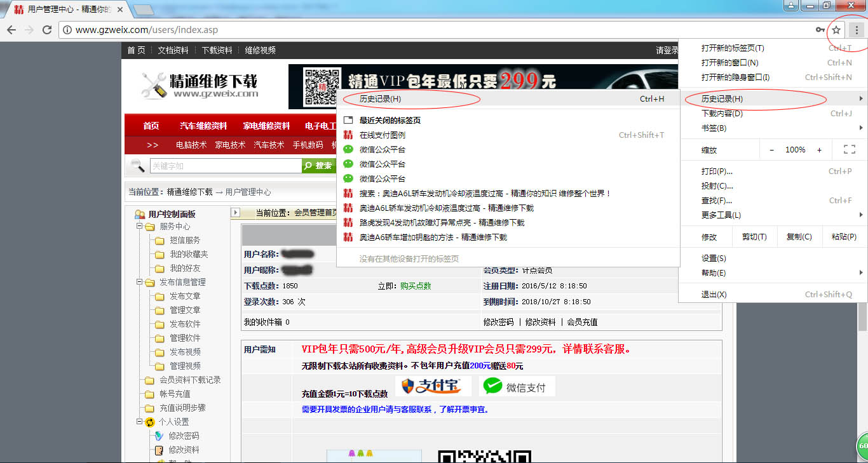Click the Alipay 支付宝 payment logo
The image size is (868, 463).
pos(433,386)
